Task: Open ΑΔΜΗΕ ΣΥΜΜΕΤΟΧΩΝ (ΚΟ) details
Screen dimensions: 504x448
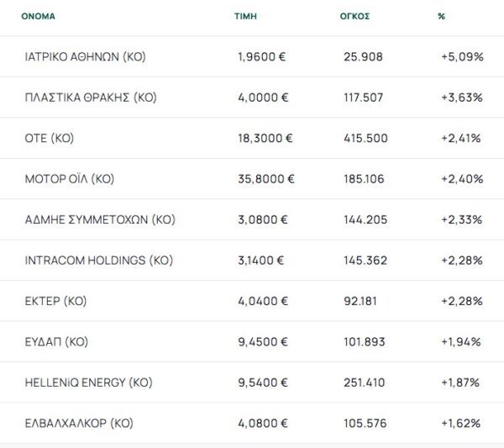Action: tap(100, 219)
